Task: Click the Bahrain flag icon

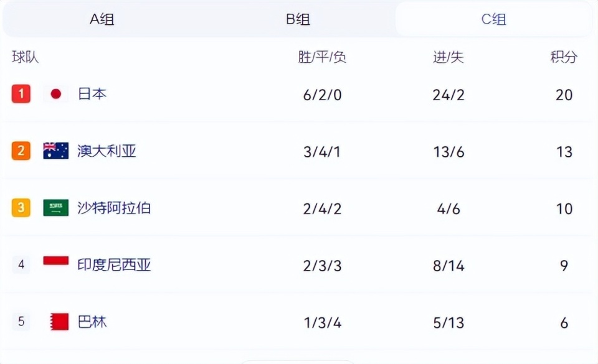Action: coord(59,322)
